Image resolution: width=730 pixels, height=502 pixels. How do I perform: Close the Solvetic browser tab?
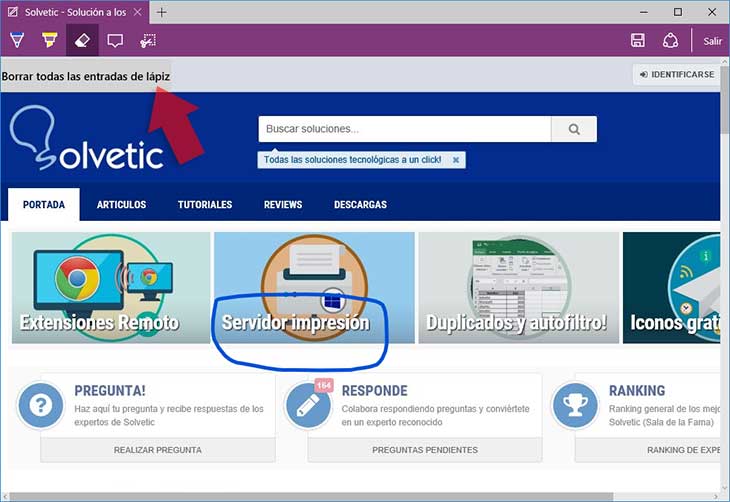138,12
